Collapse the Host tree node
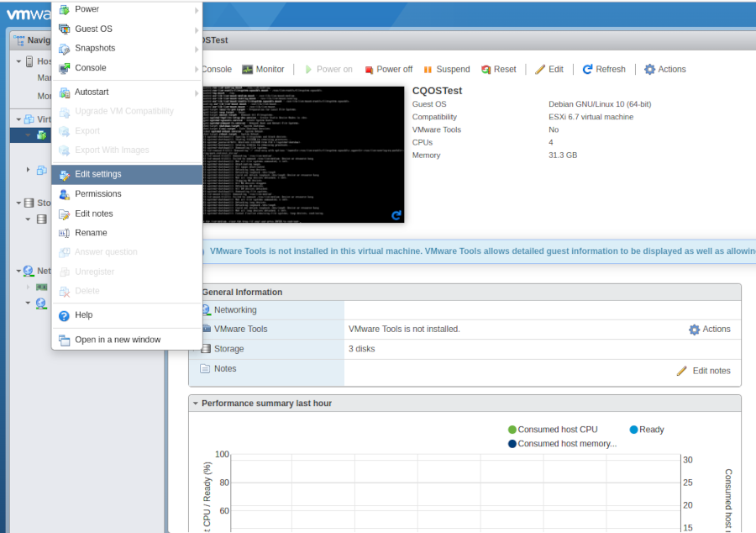The image size is (756, 533). (x=18, y=61)
